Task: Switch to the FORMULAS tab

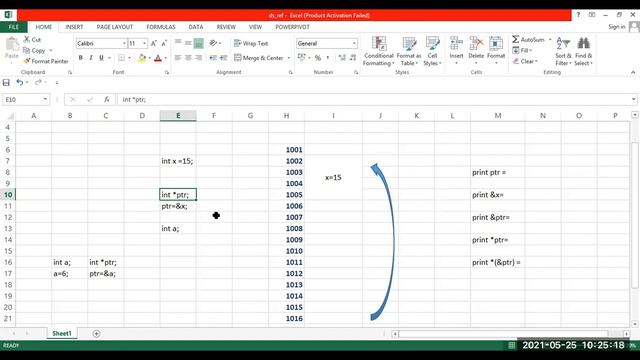Action: (161, 27)
